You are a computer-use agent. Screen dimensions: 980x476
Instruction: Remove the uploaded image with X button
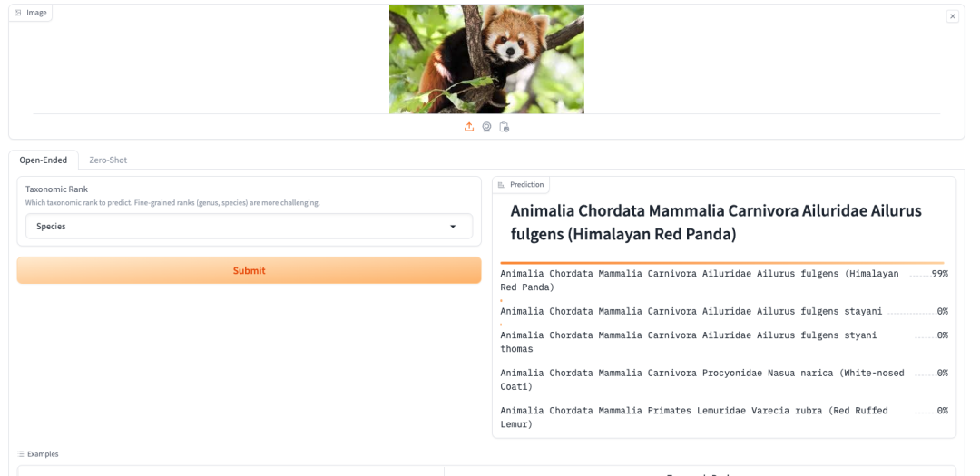pyautogui.click(x=952, y=17)
